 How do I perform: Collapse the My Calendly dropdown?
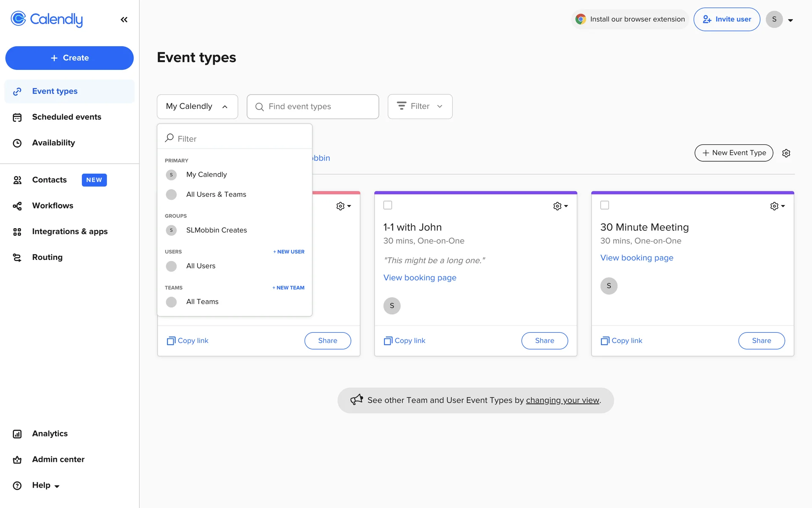coord(197,107)
